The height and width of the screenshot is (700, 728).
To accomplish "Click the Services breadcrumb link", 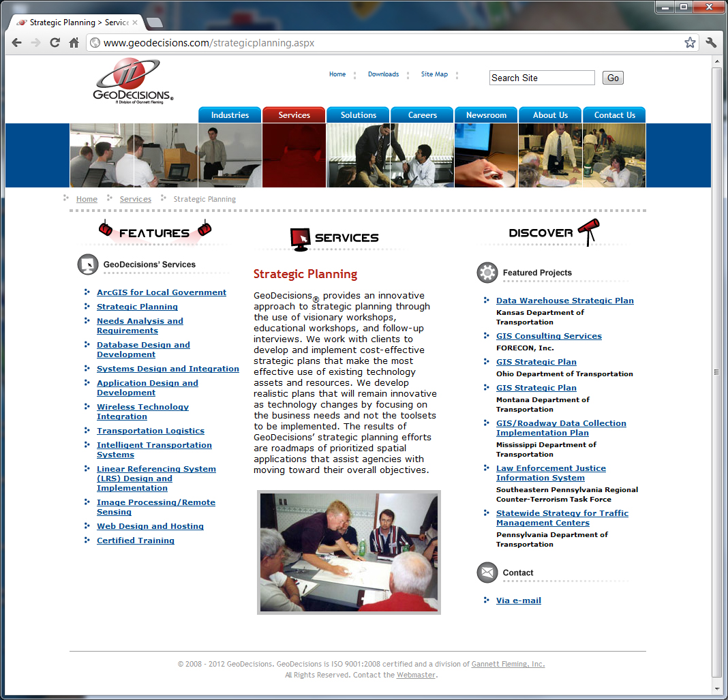I will pos(136,199).
